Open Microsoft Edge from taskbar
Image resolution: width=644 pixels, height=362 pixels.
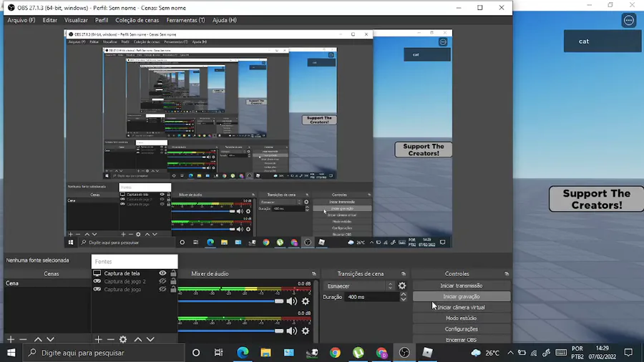[243, 353]
